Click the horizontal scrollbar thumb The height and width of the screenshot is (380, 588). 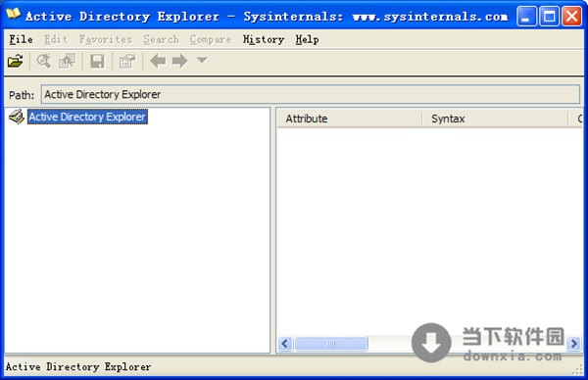(x=331, y=344)
